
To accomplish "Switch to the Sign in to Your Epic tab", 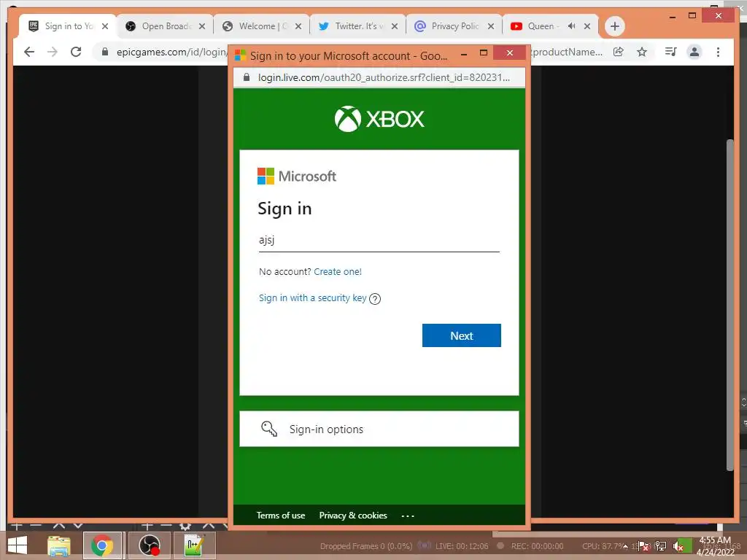I will [x=68, y=26].
